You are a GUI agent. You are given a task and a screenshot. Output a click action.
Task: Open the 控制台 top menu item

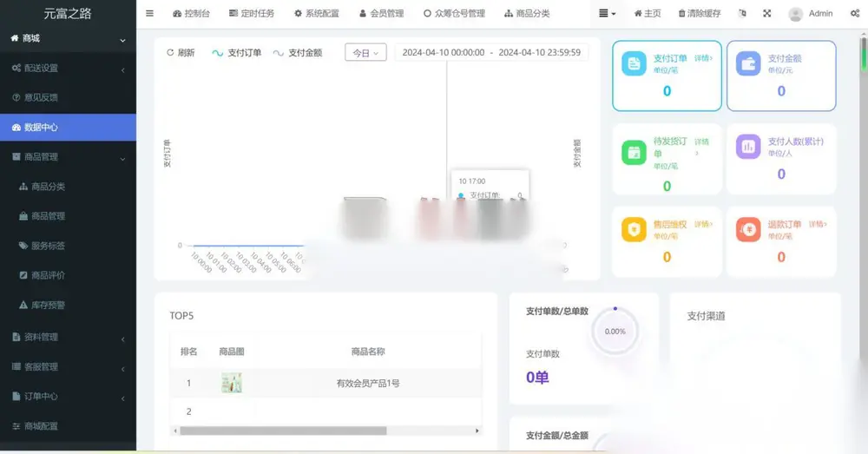coord(192,13)
